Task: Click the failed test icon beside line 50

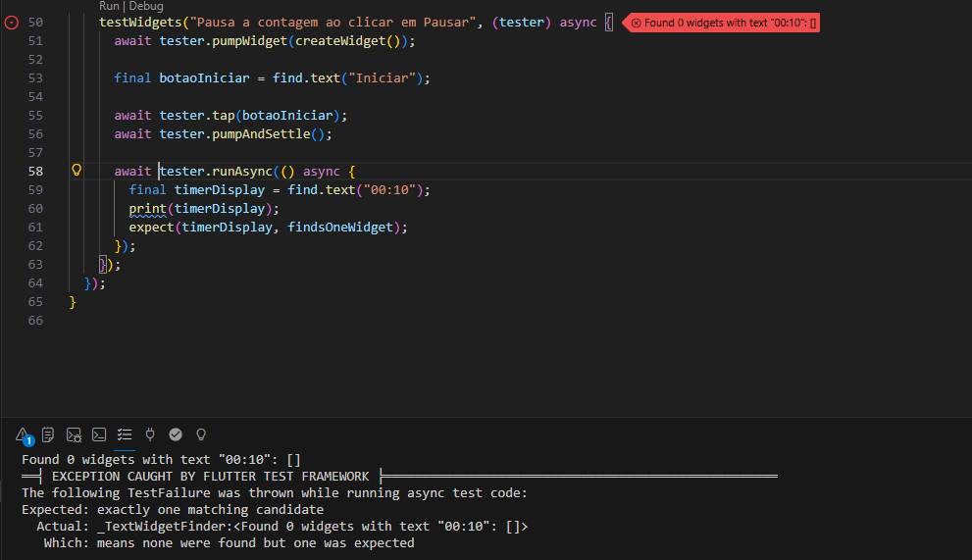Action: (12, 23)
